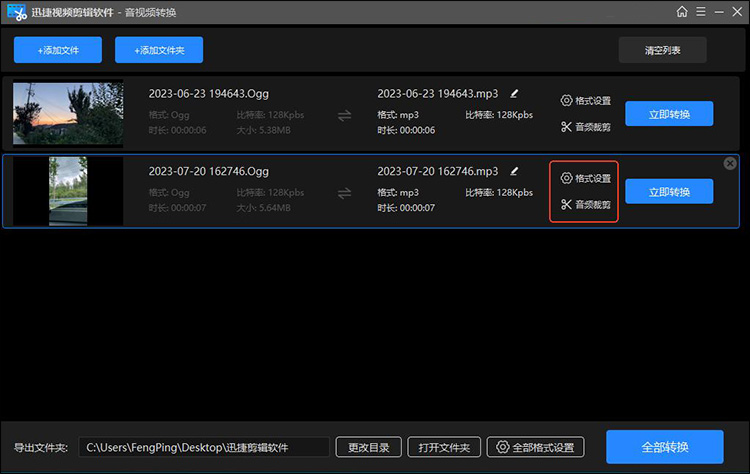Select the road thumbnail of 2023-07-20 file
This screenshot has width=750, height=474.
tap(68, 191)
